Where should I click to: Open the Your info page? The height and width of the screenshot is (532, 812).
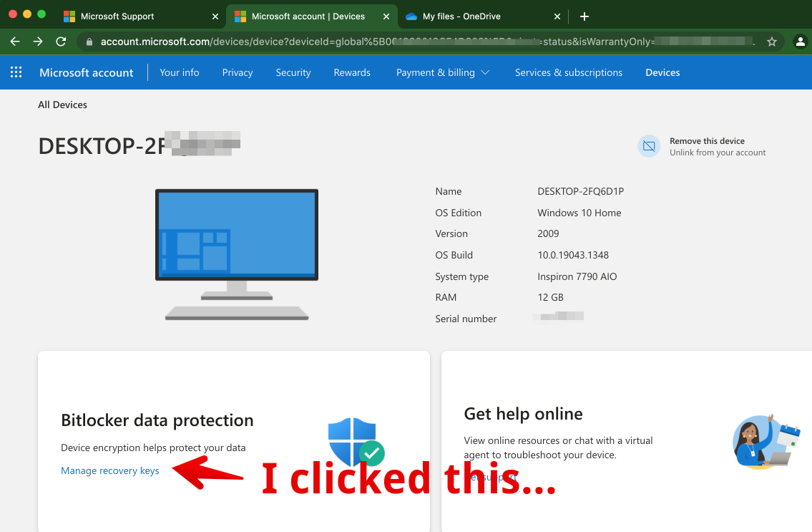click(x=179, y=72)
